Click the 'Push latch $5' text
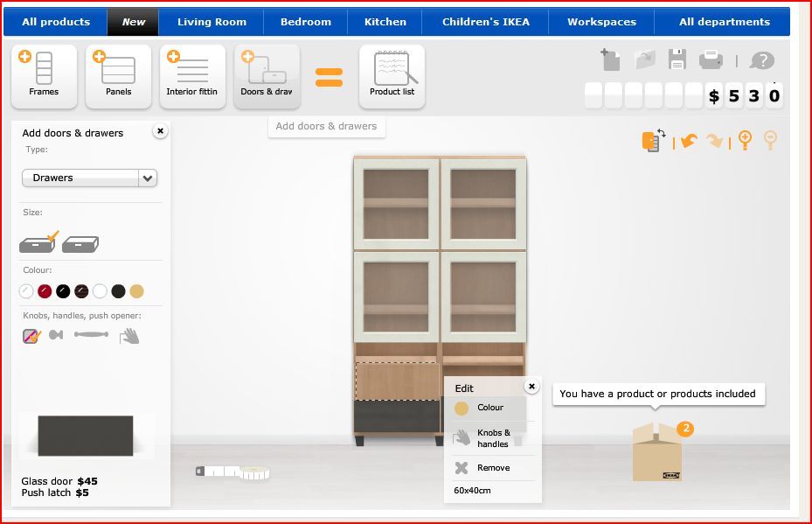812x524 pixels. point(55,493)
